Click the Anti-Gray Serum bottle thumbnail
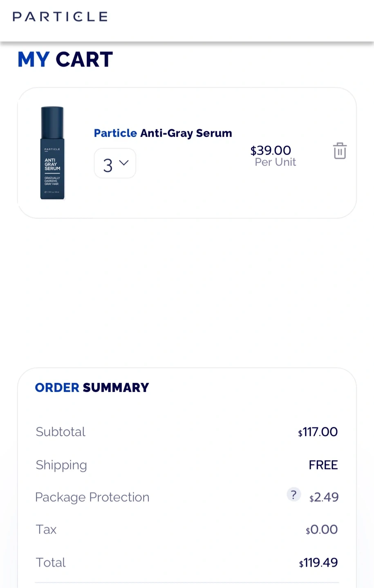374x588 pixels. (52, 153)
